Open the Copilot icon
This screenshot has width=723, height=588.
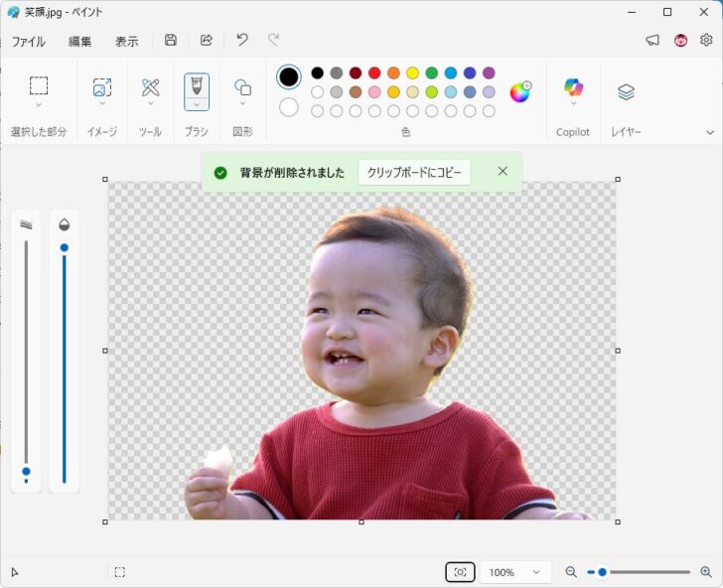(573, 87)
